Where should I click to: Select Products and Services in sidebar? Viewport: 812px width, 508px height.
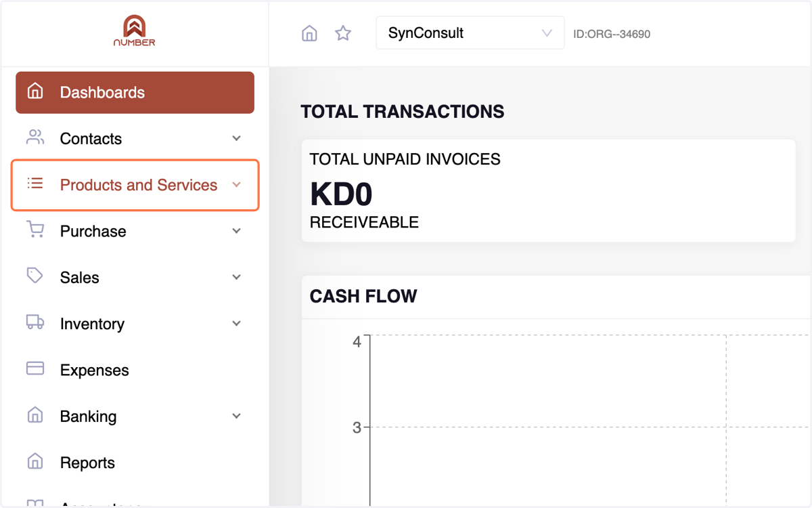135,185
